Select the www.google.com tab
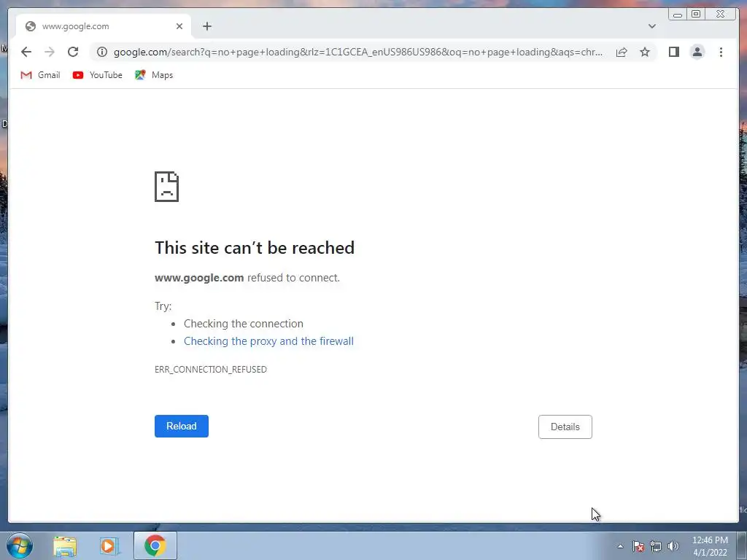The image size is (747, 560). point(104,26)
